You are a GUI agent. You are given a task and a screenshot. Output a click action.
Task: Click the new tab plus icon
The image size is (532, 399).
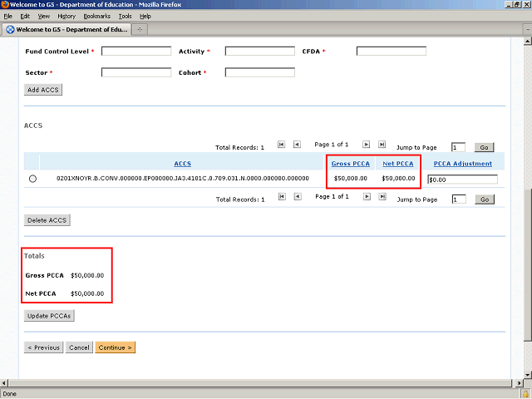coord(140,30)
